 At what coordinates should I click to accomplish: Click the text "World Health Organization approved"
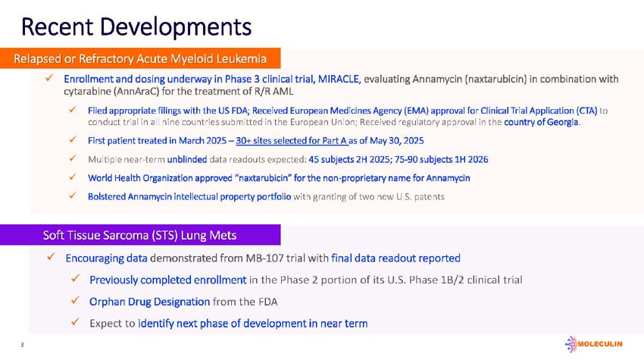click(160, 178)
